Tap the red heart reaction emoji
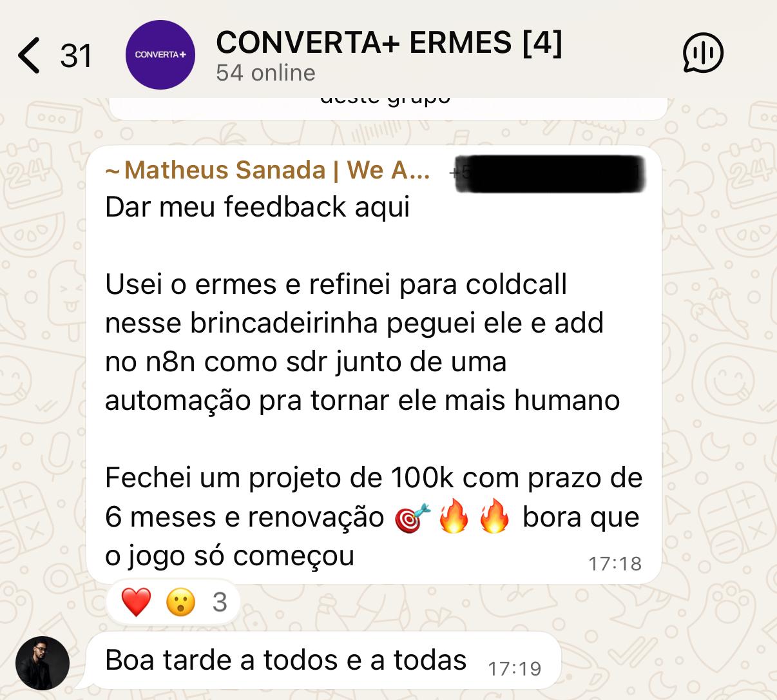 click(x=136, y=603)
